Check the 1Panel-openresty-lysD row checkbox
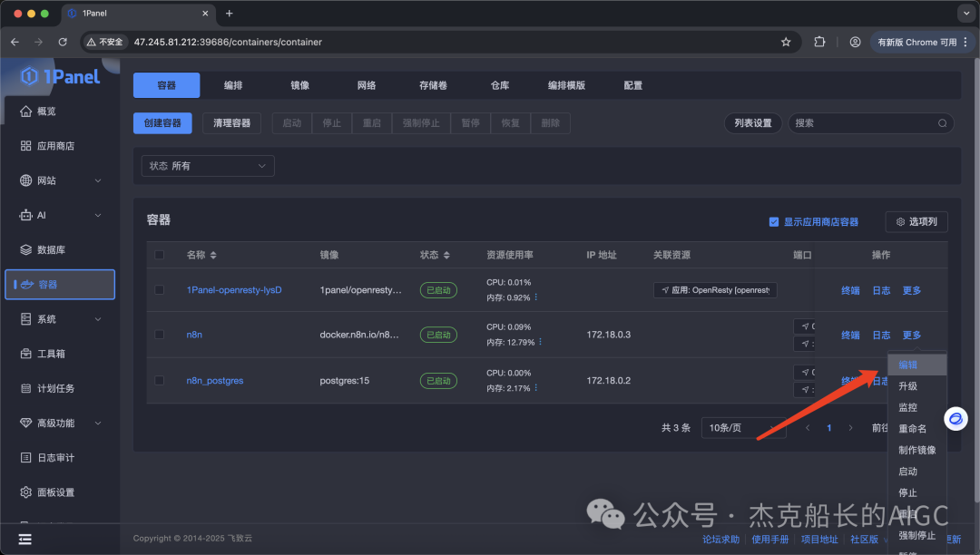The height and width of the screenshot is (555, 980). click(x=160, y=289)
